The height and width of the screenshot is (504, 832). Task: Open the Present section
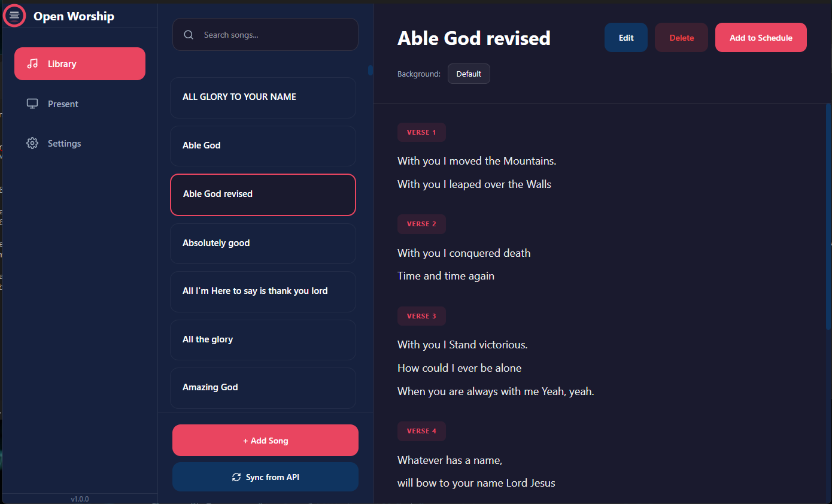click(63, 104)
